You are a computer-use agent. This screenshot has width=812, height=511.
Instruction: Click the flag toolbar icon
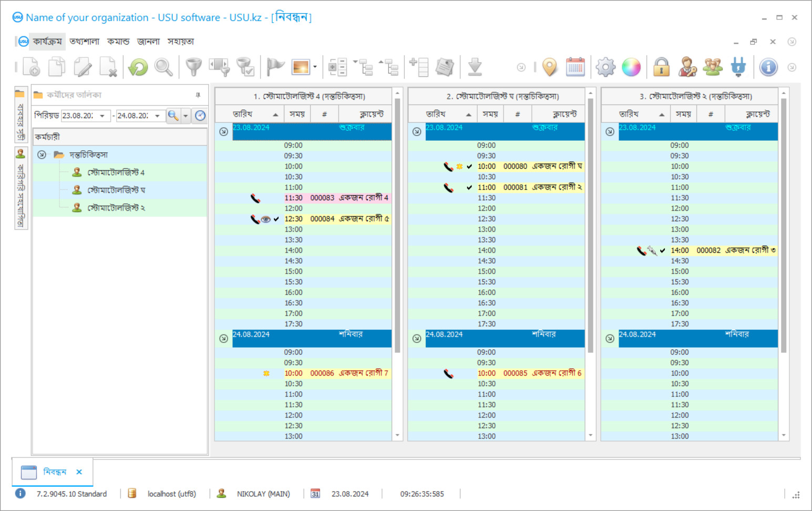tap(275, 67)
